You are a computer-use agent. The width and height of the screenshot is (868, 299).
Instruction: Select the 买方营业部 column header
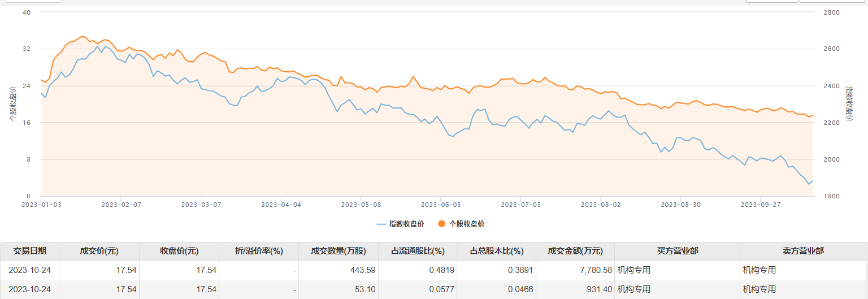pos(677,251)
